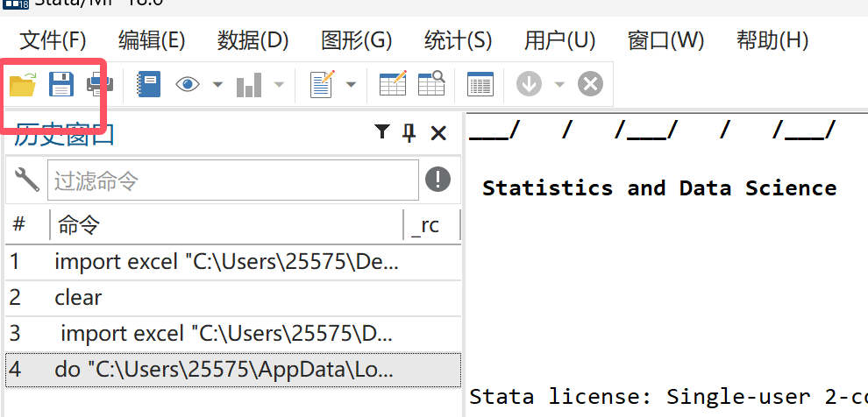The image size is (868, 417).
Task: Click the down-arrow More icon
Action: (529, 85)
